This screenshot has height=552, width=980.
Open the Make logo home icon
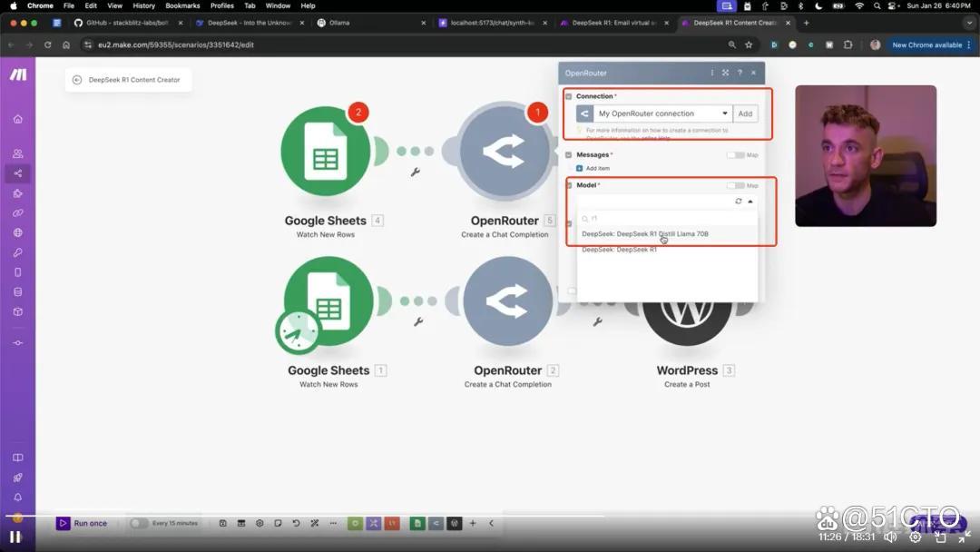[x=18, y=74]
